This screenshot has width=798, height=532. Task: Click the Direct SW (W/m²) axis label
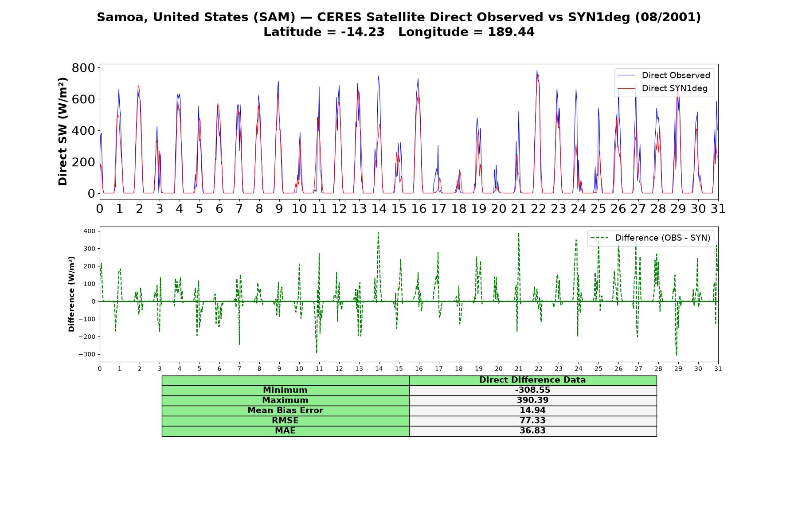click(x=63, y=132)
